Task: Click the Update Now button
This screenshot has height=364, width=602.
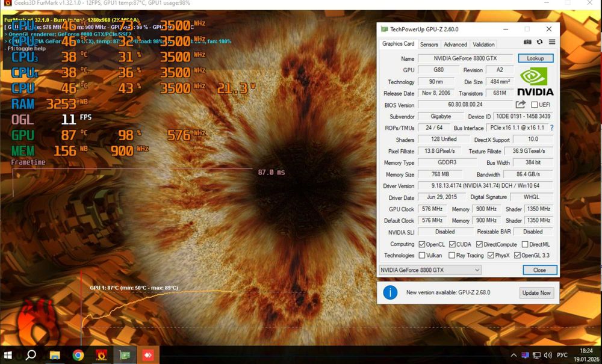Action: (536, 292)
